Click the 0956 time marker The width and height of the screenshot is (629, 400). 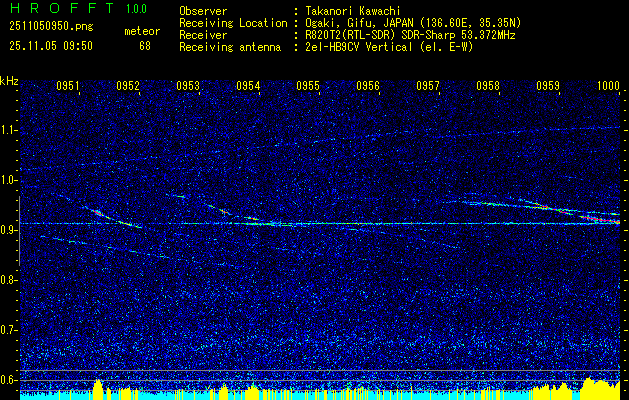[368, 86]
